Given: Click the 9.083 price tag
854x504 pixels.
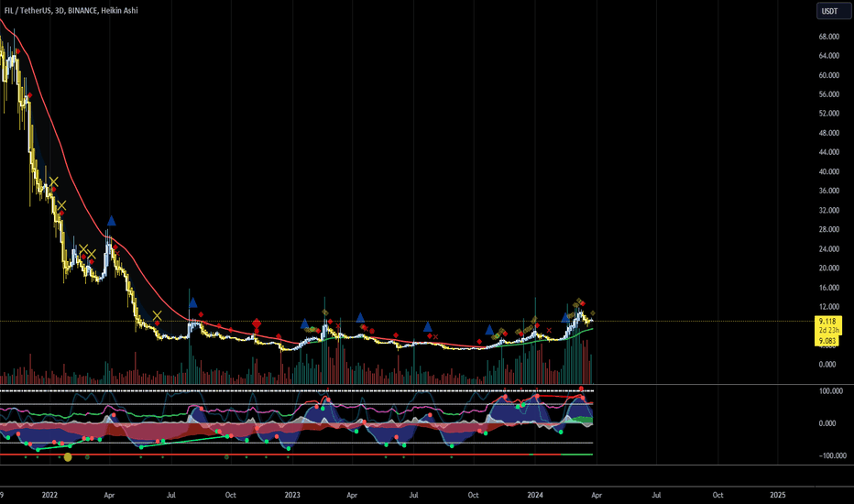Looking at the screenshot, I should coord(827,341).
